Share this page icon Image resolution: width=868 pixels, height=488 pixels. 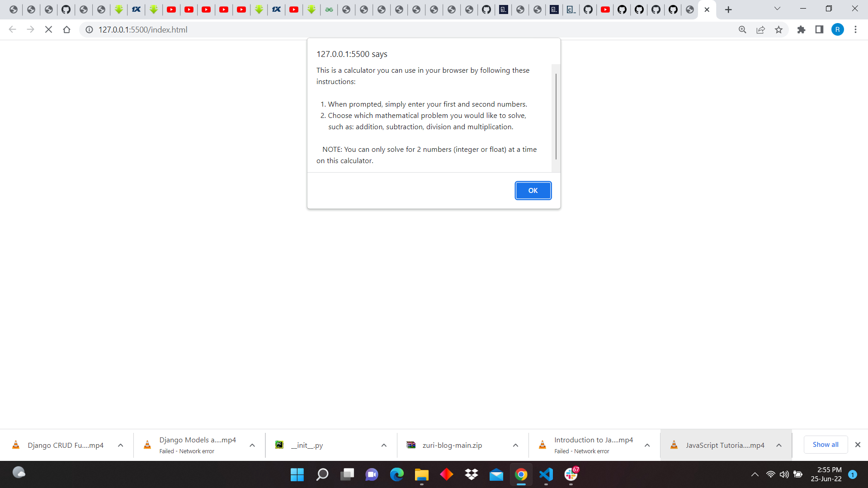760,29
